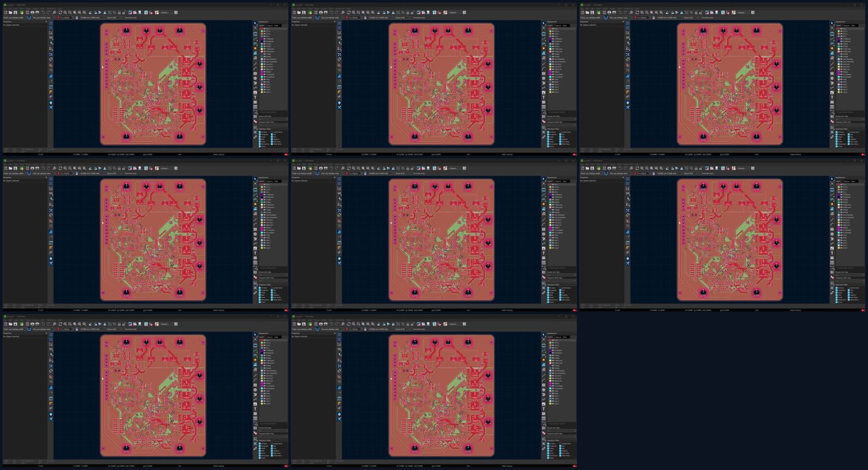Screen dimensions: 868x470
Task: Click B.Cu color swatch in top-right window
Action: point(838,36)
